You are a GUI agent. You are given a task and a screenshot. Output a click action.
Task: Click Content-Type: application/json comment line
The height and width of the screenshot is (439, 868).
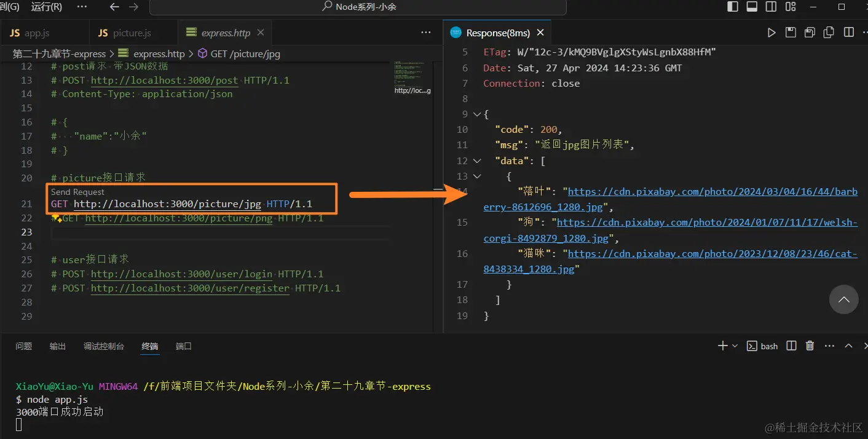[142, 94]
